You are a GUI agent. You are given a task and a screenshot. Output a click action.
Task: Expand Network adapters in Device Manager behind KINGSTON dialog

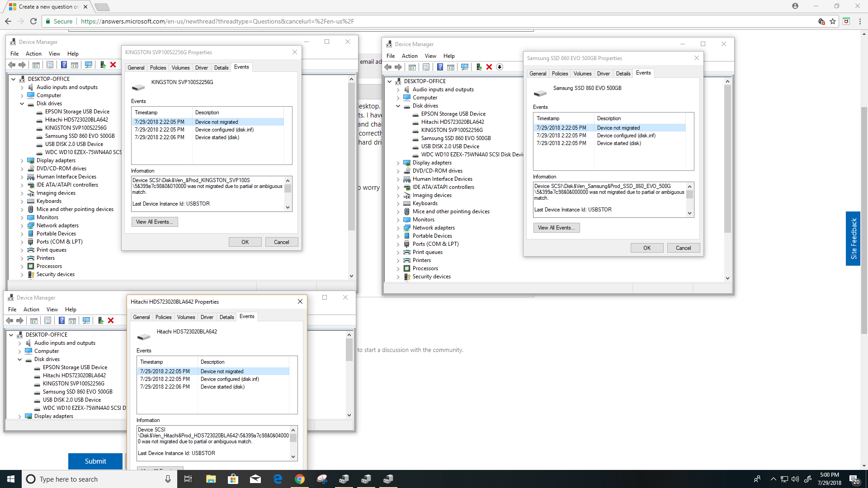pos(22,225)
